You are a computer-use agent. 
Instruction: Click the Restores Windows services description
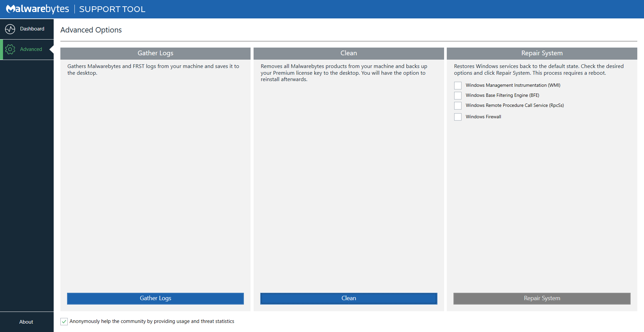(x=539, y=69)
